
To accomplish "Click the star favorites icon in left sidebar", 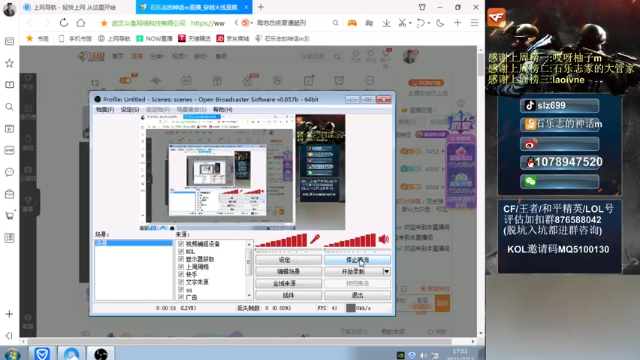I will pyautogui.click(x=9, y=63).
